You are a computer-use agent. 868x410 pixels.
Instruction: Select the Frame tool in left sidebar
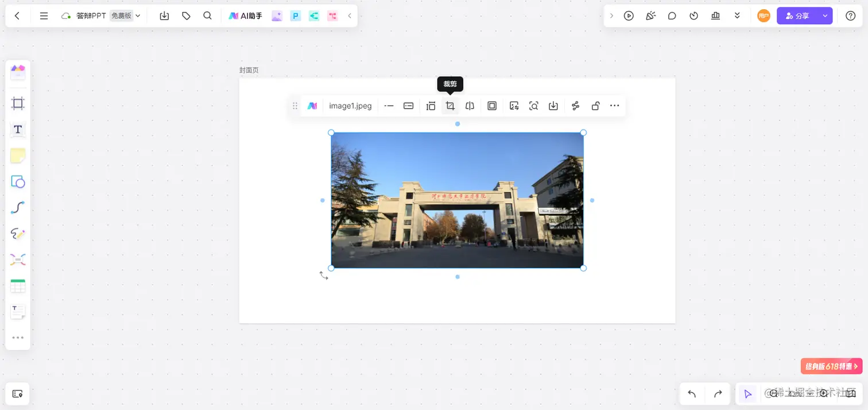pyautogui.click(x=18, y=104)
